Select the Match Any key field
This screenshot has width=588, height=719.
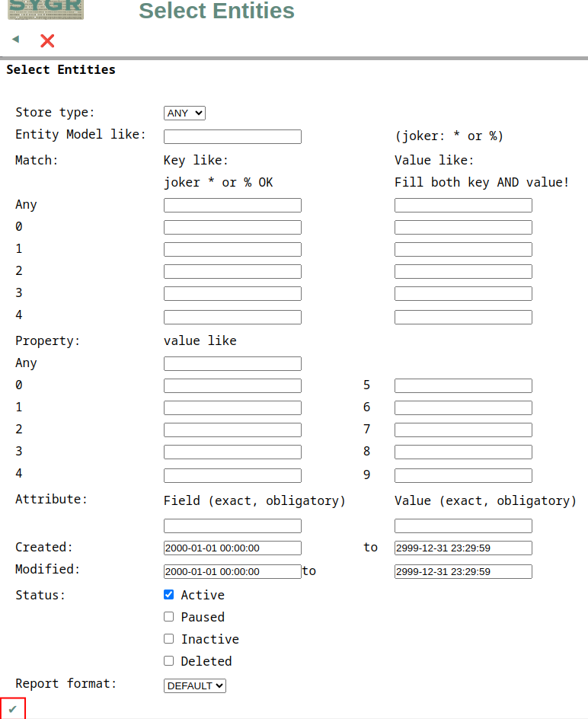(x=232, y=205)
